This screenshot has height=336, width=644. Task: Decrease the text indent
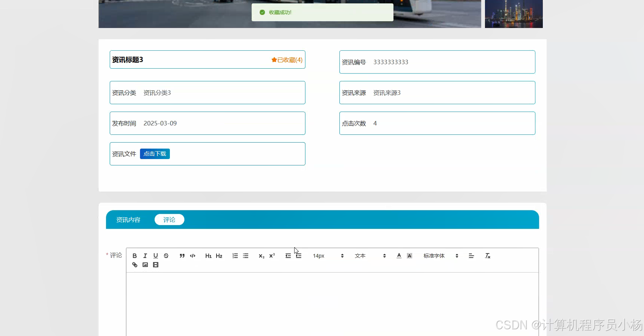coord(288,256)
